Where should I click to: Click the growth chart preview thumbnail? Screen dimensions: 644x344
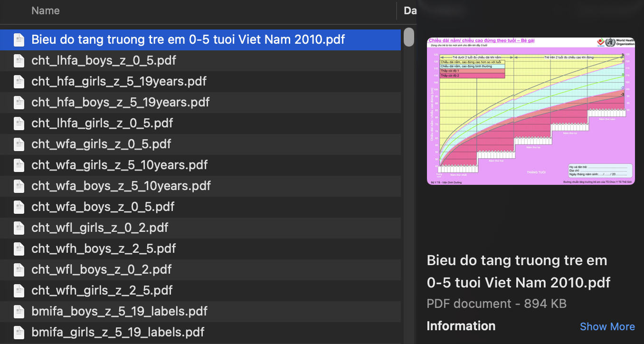pos(530,111)
